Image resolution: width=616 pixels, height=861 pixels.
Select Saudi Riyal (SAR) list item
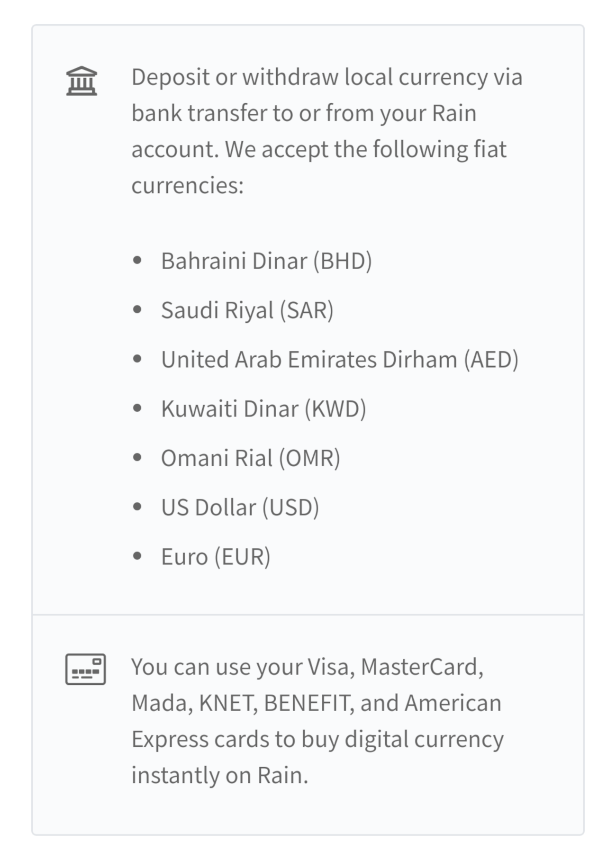[247, 310]
